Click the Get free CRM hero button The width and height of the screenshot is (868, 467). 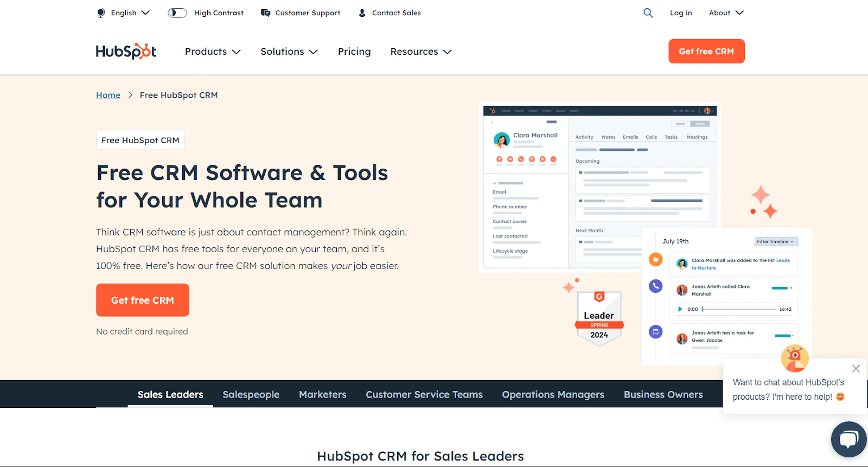(143, 300)
